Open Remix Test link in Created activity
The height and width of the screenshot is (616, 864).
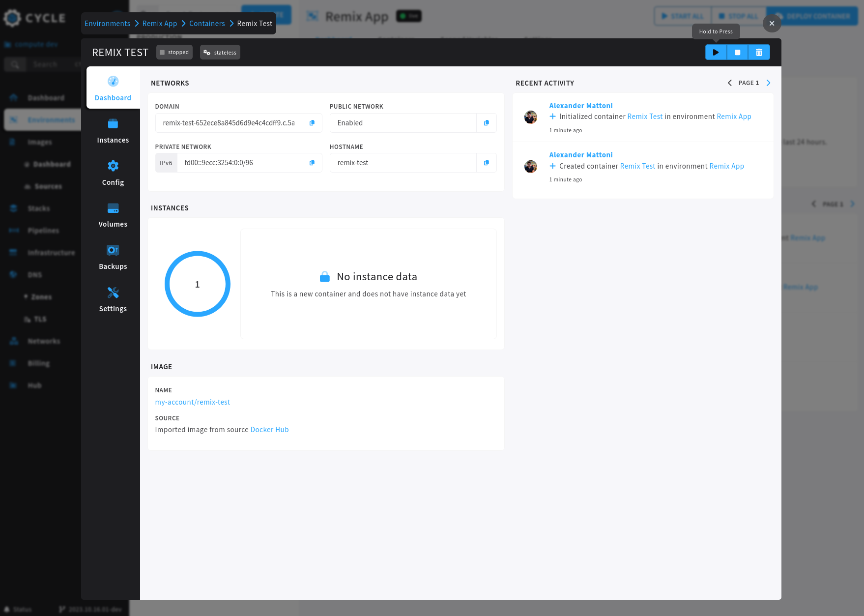[x=637, y=166]
